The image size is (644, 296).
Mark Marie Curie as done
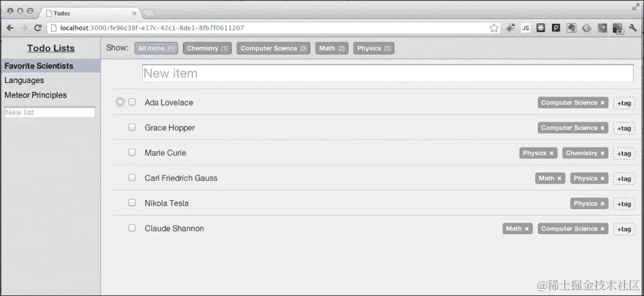132,152
